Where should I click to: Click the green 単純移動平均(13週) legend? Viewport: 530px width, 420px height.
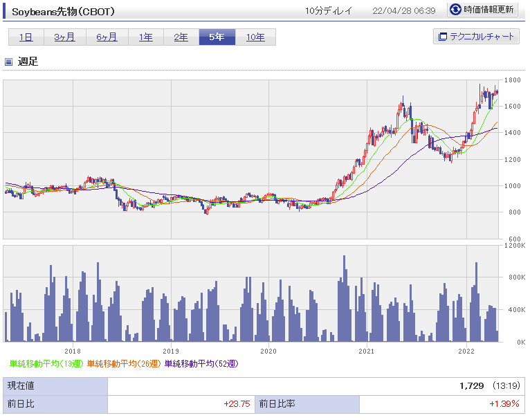click(46, 363)
